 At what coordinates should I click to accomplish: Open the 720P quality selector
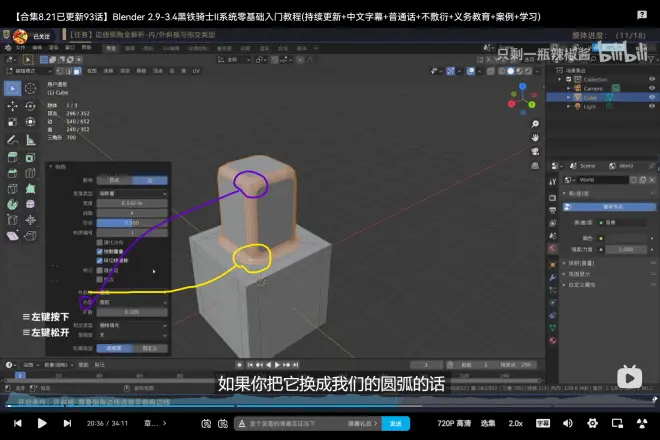(x=454, y=423)
